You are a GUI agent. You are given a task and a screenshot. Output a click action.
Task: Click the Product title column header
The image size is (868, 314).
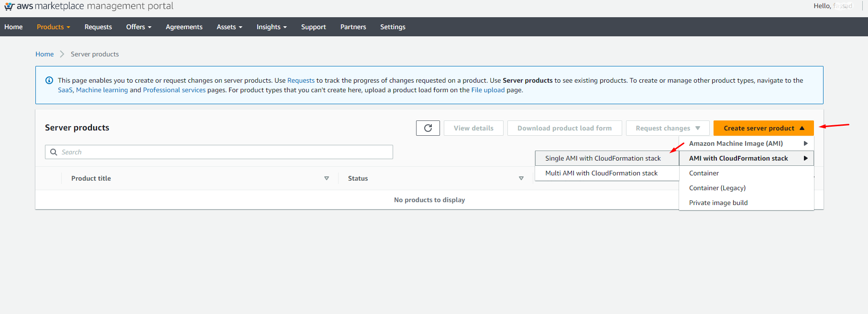(91, 178)
